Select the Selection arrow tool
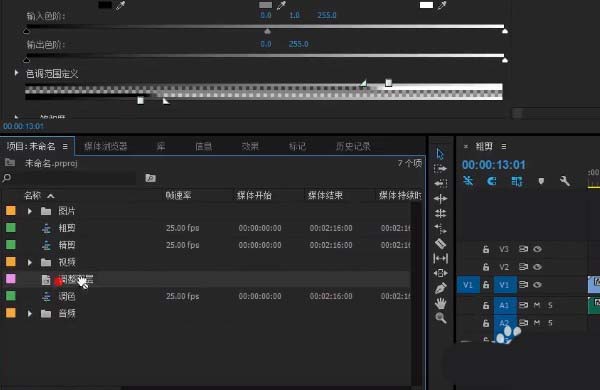 [x=440, y=154]
